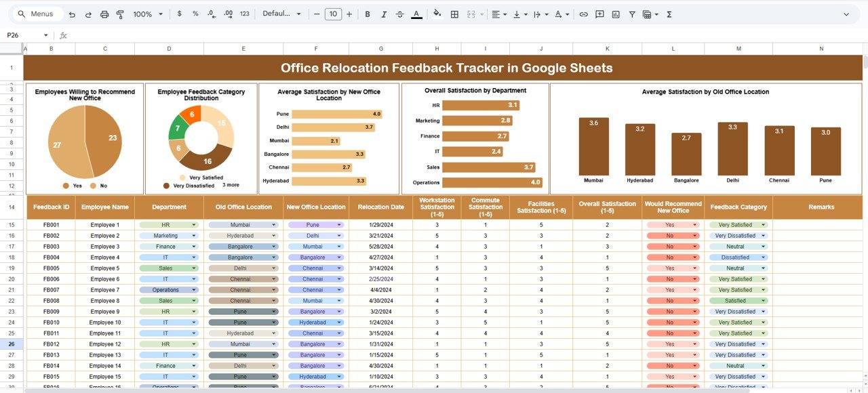This screenshot has width=868, height=393.
Task: Open the Menus search box
Action: 39,14
